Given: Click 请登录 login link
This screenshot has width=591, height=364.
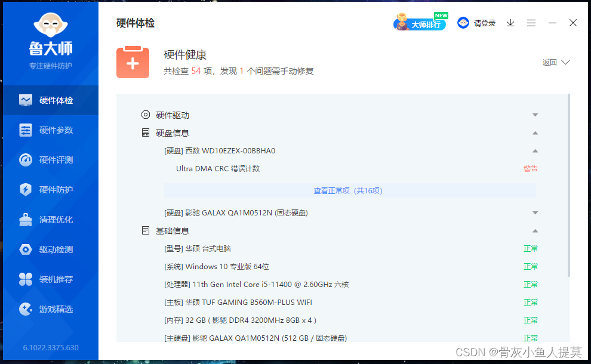Looking at the screenshot, I should pos(485,23).
